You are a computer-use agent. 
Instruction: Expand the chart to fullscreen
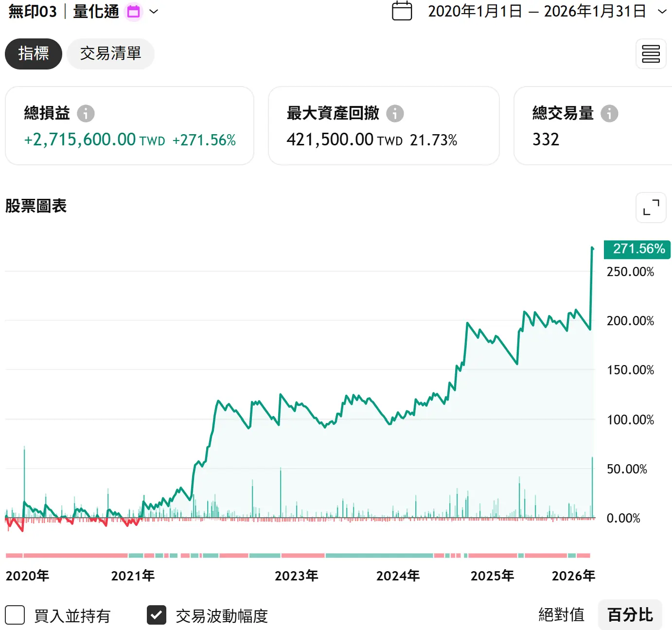(x=651, y=208)
